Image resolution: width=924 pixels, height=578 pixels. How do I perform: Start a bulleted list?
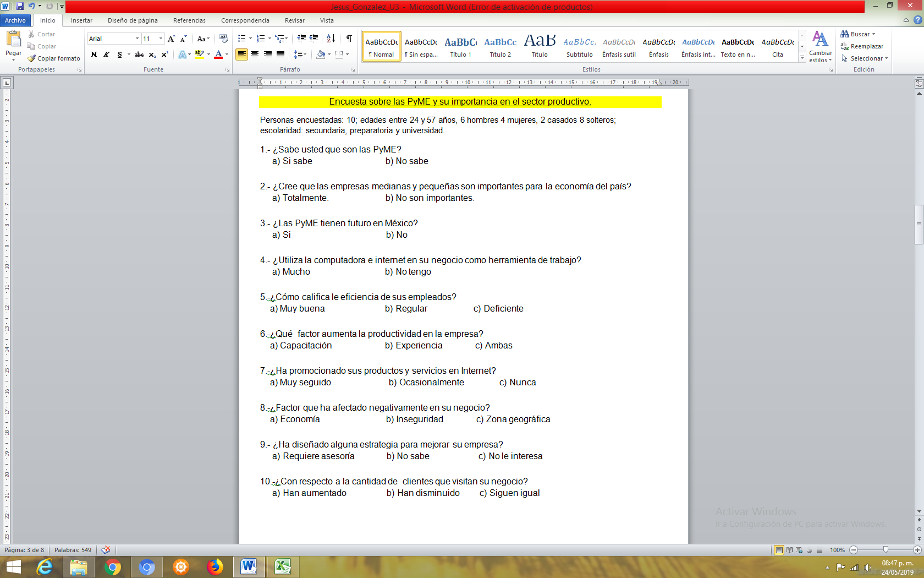(241, 39)
